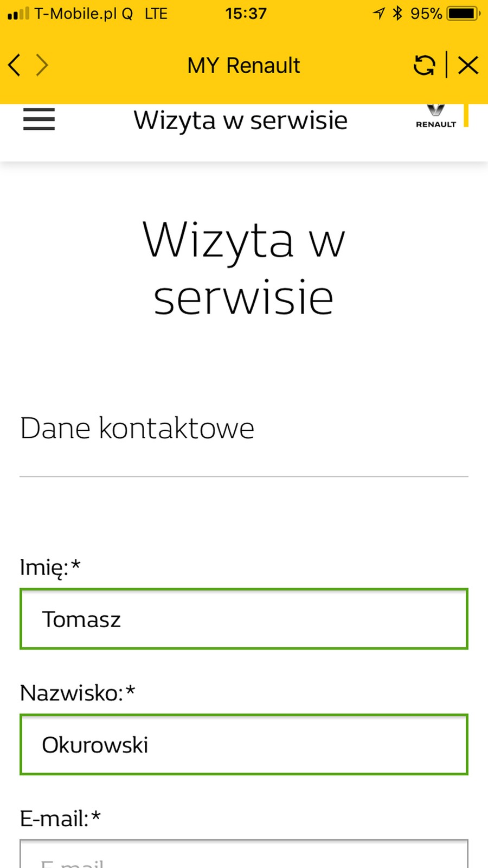
Task: Tap the large Wizyta w serwisie page title
Action: click(243, 269)
